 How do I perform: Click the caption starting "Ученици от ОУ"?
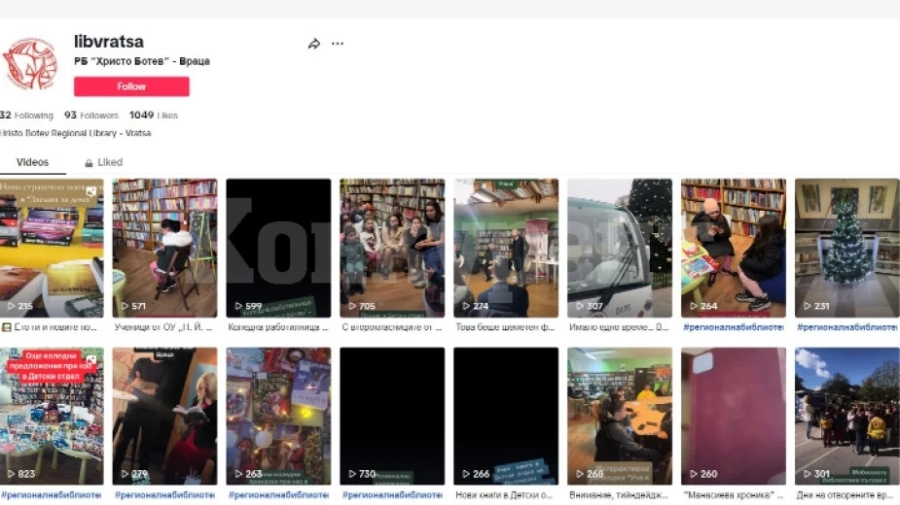(163, 327)
